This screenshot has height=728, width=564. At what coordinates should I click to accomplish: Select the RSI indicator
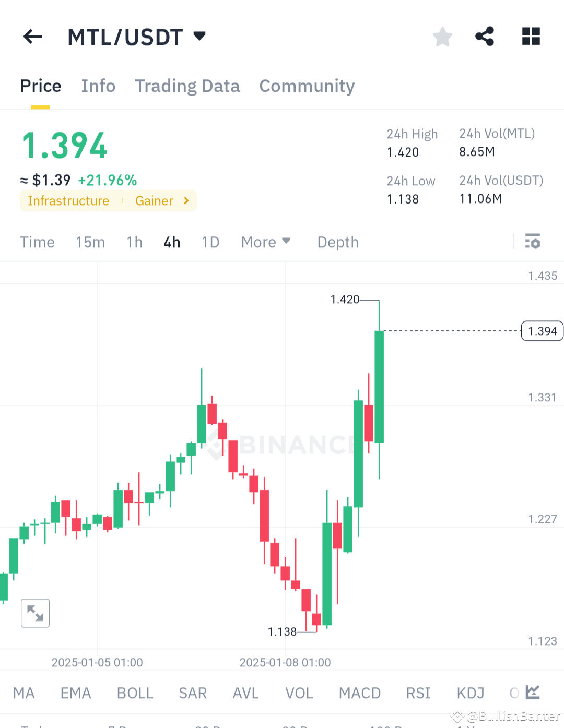pos(418,693)
